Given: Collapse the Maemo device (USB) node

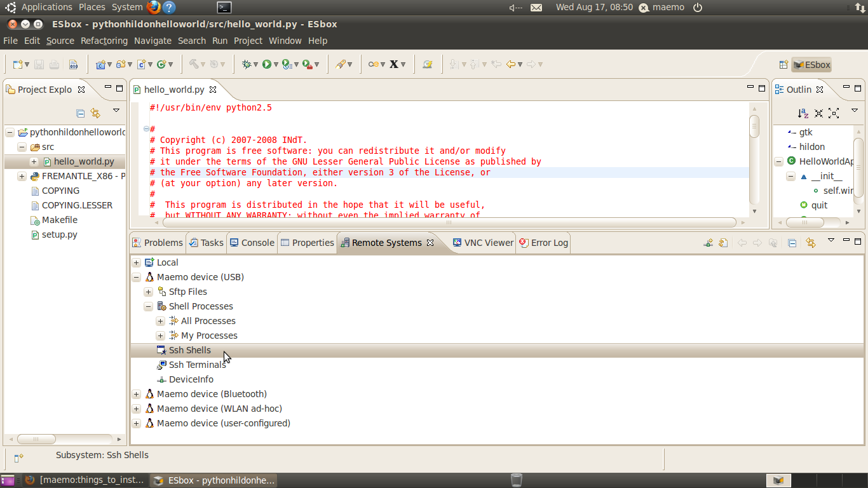Looking at the screenshot, I should coord(136,277).
